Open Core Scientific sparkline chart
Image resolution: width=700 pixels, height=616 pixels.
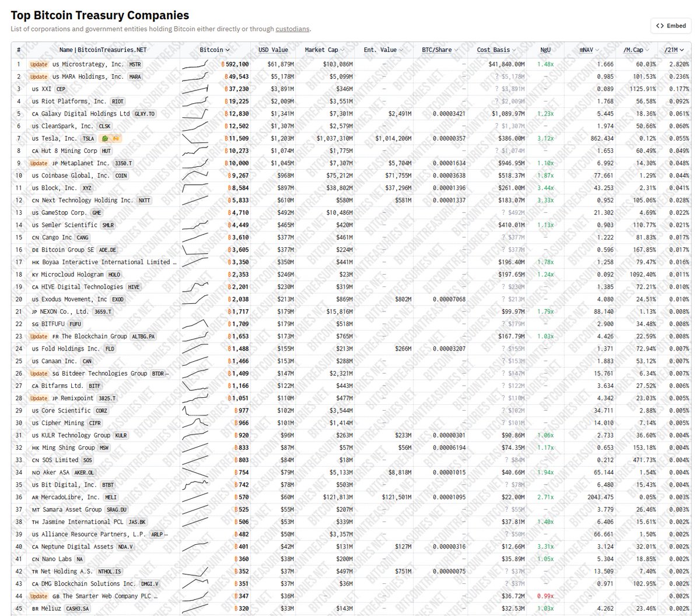click(x=195, y=411)
